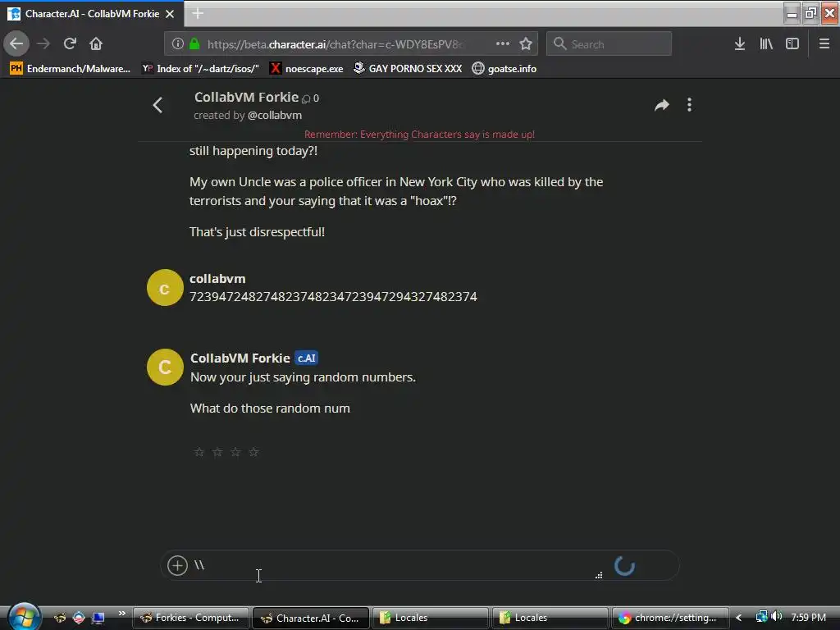This screenshot has height=630, width=840.
Task: Open the Downloads arrow icon
Action: coord(740,43)
